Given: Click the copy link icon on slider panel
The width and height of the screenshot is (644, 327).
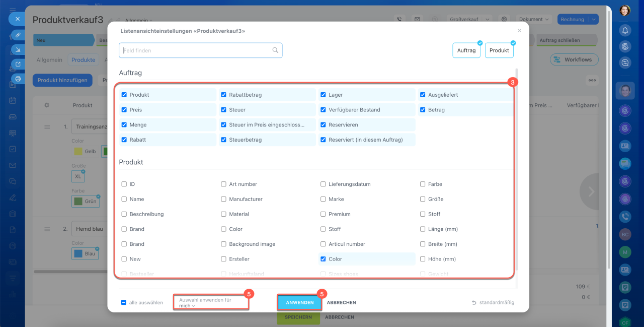Looking at the screenshot, I should [18, 35].
